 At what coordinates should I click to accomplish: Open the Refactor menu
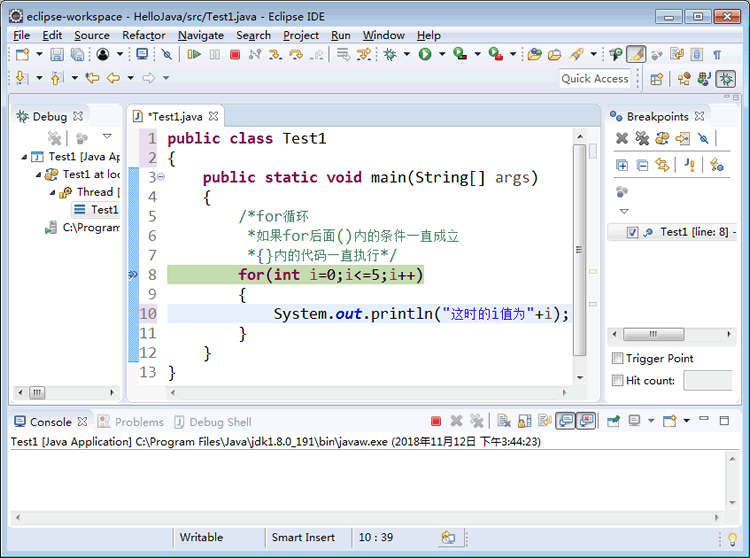143,35
